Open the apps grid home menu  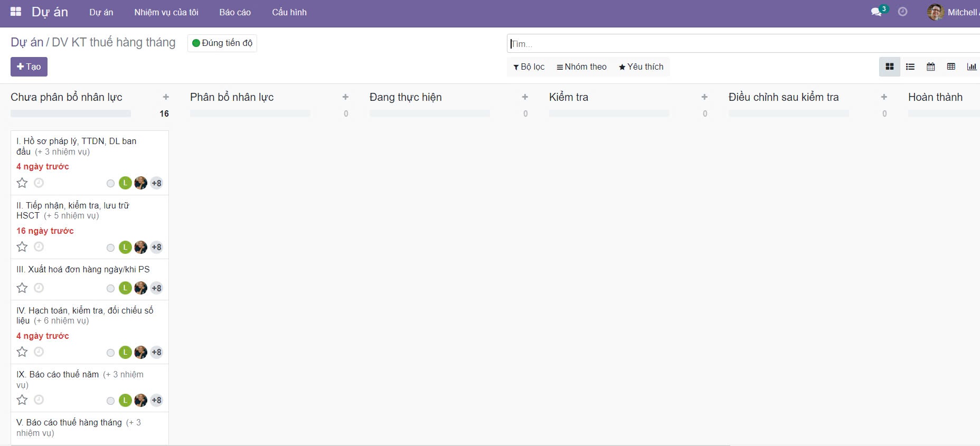click(16, 12)
